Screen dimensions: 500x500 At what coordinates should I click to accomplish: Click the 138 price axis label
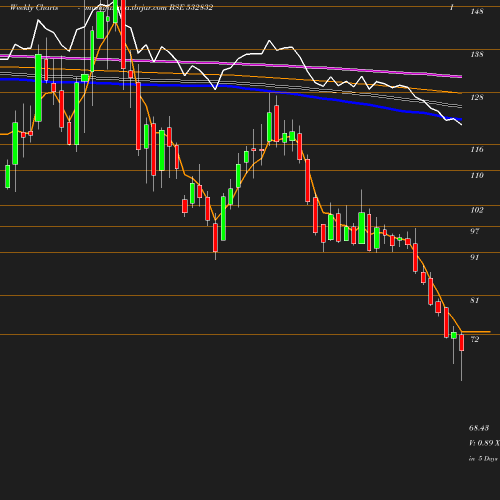pos(477,54)
